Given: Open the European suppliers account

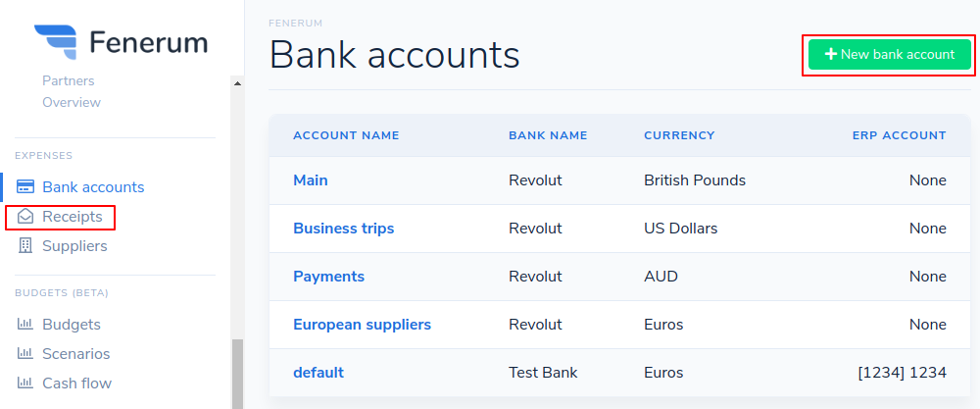Looking at the screenshot, I should [362, 325].
